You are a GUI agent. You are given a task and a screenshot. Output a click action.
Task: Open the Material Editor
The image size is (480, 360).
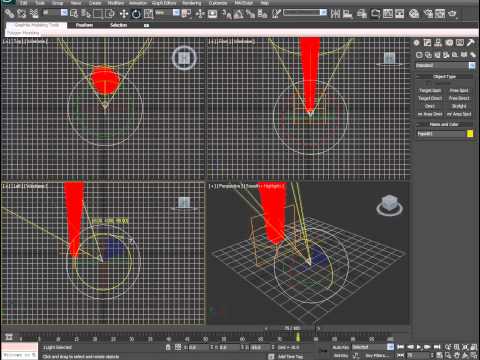pos(414,14)
